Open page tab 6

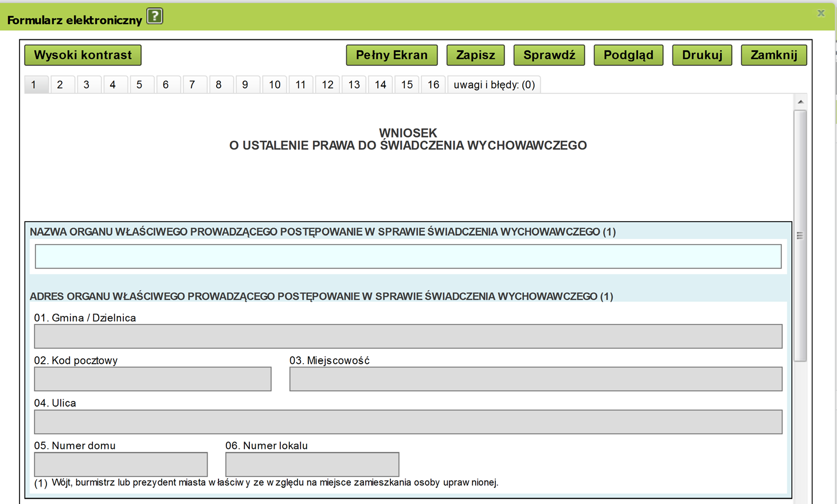168,85
